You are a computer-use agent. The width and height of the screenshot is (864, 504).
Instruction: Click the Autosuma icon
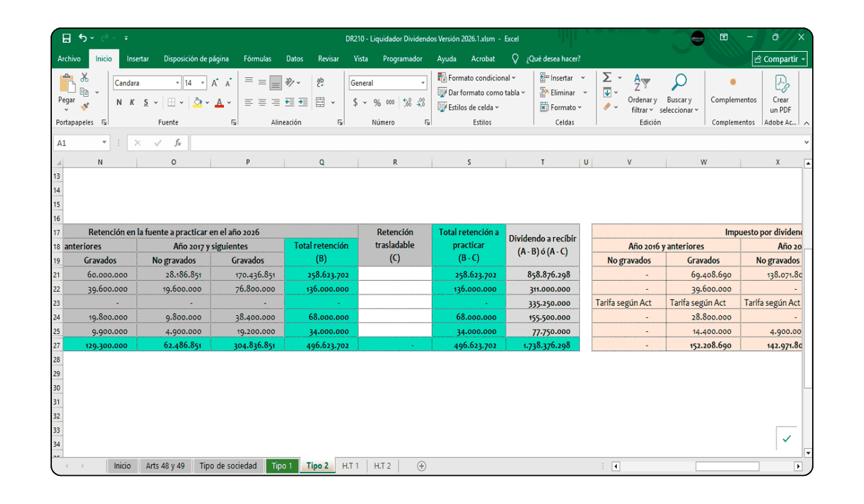[606, 77]
